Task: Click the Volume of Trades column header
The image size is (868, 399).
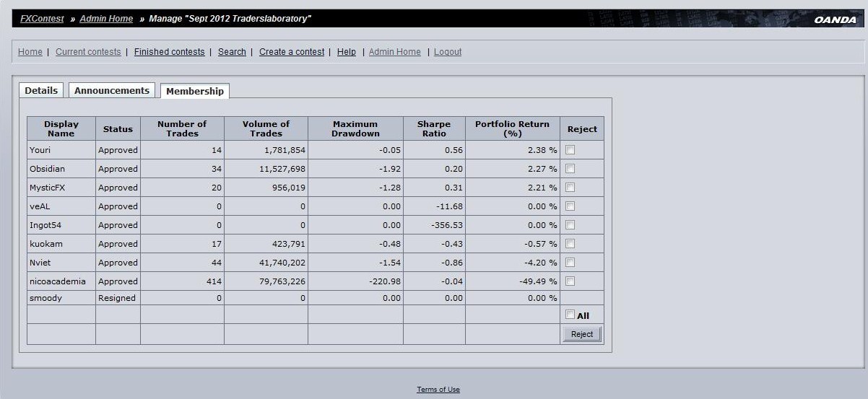Action: pyautogui.click(x=266, y=128)
